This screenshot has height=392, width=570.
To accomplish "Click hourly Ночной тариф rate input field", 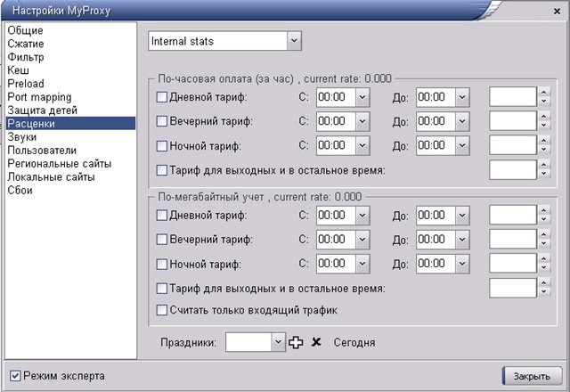I will point(513,145).
